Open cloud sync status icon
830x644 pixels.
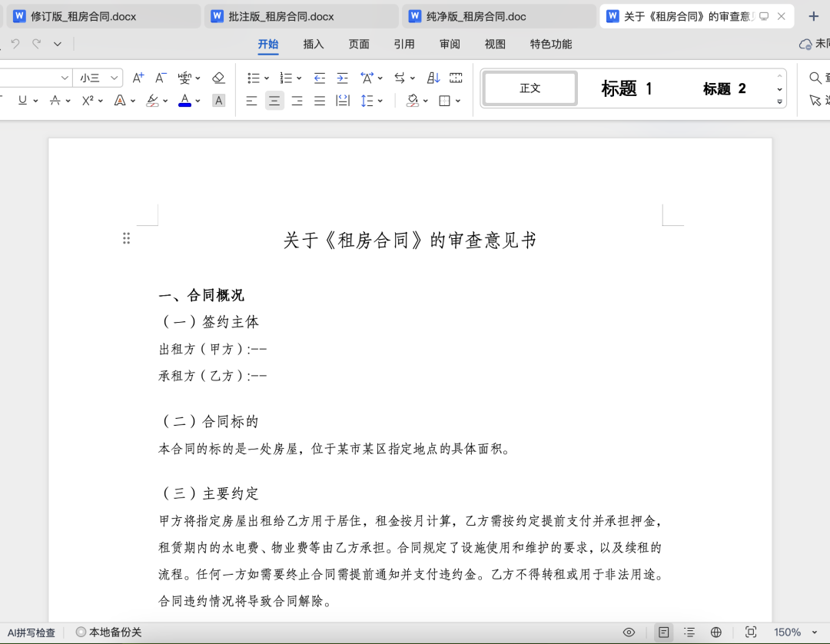[805, 44]
